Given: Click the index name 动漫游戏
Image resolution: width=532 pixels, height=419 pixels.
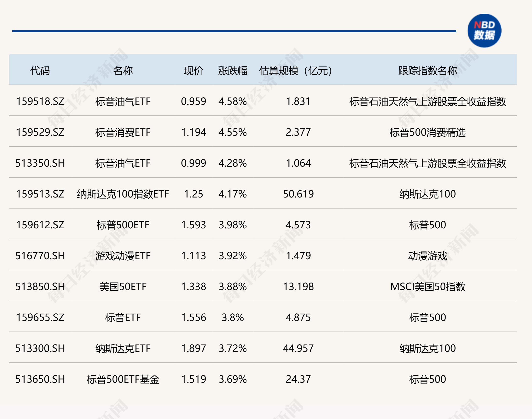Looking at the screenshot, I should pyautogui.click(x=428, y=256).
